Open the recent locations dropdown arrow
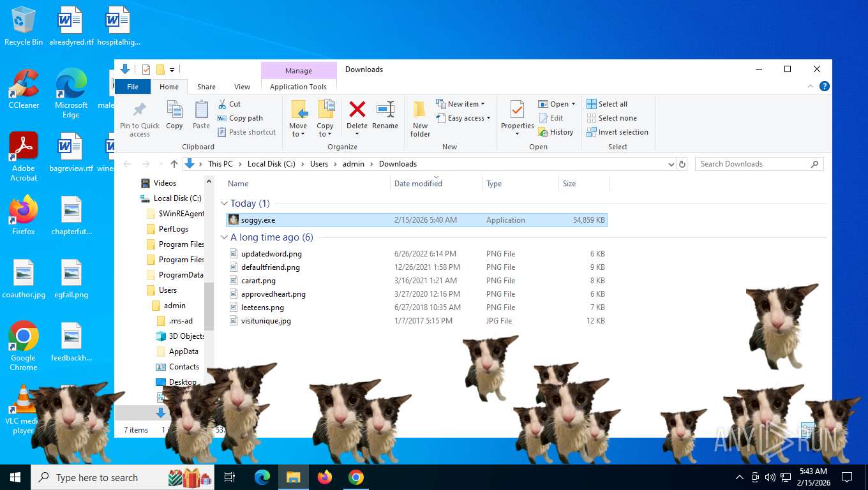Screen dimensions: 868x490 160,164
